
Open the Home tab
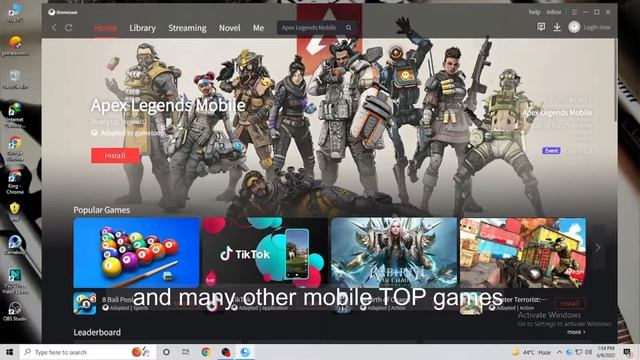(105, 28)
